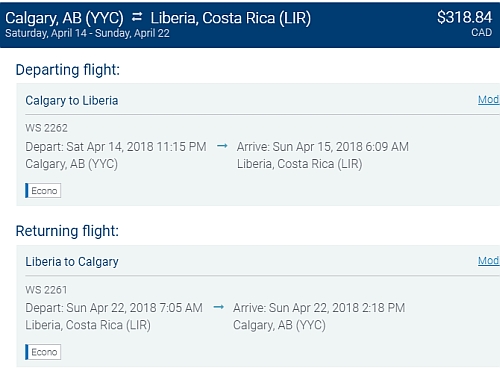This screenshot has height=380, width=500.
Task: Click the Calgary to Liberia title
Action: (x=72, y=101)
